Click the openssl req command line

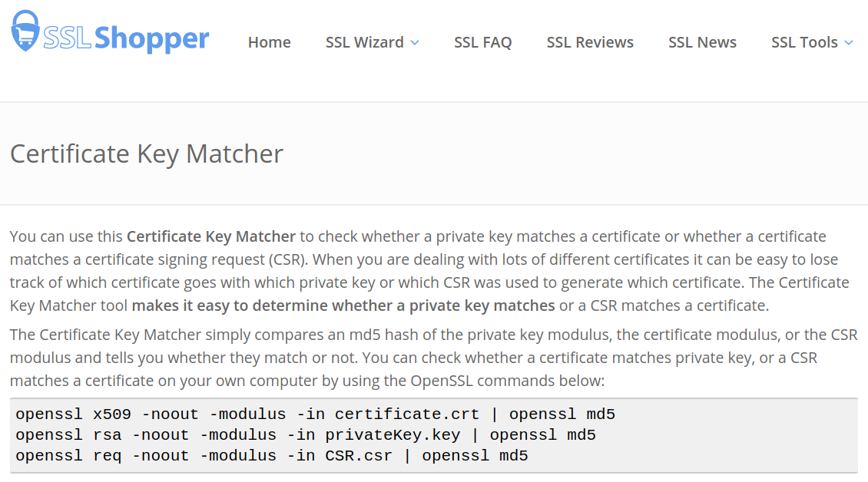[271, 456]
